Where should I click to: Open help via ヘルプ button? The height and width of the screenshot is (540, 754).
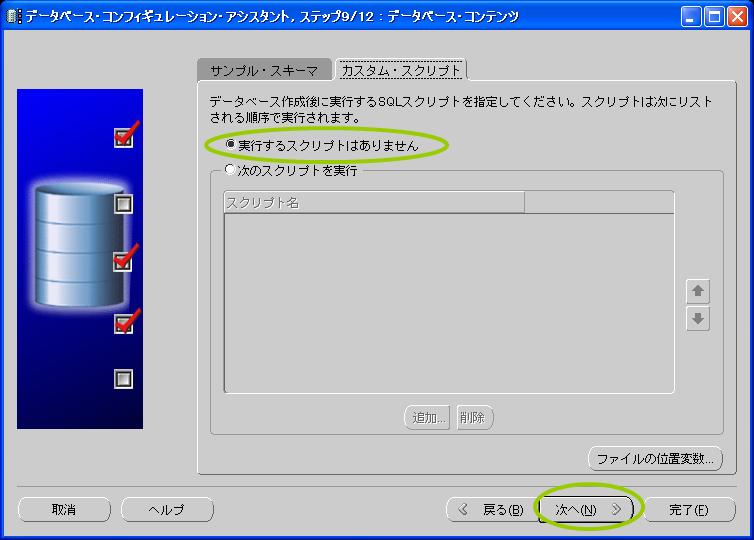click(167, 509)
